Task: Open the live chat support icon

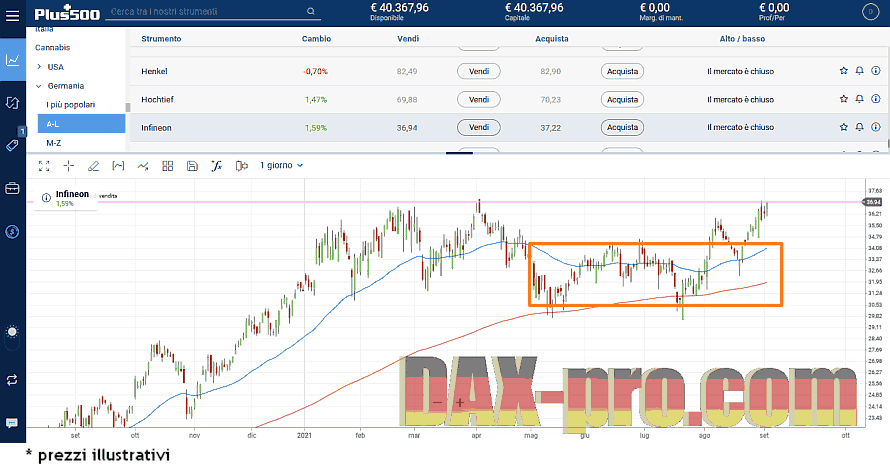Action: [x=12, y=423]
